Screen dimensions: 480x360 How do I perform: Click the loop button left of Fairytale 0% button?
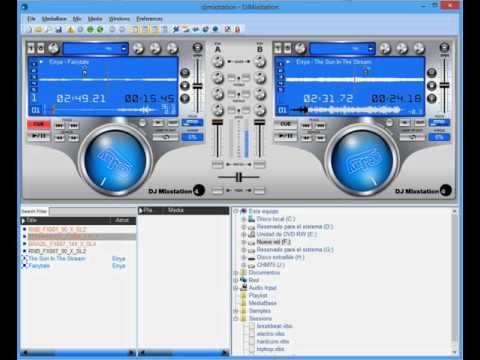click(165, 137)
